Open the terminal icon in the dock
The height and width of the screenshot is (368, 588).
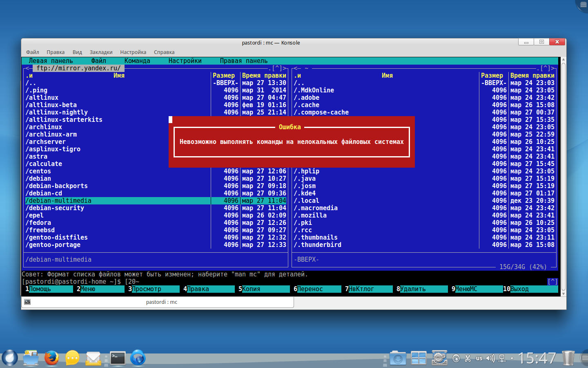click(118, 358)
